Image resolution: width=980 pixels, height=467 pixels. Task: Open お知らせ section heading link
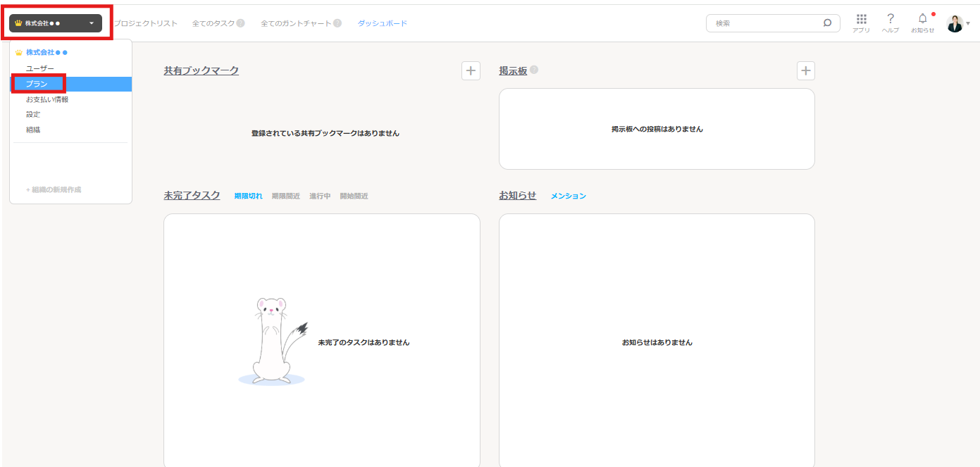518,195
